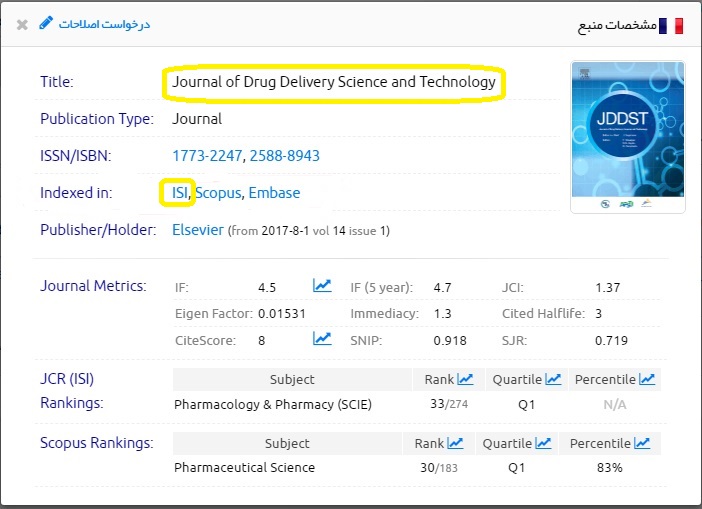The width and height of the screenshot is (702, 509).
Task: Click the French flag icon
Action: pyautogui.click(x=678, y=25)
